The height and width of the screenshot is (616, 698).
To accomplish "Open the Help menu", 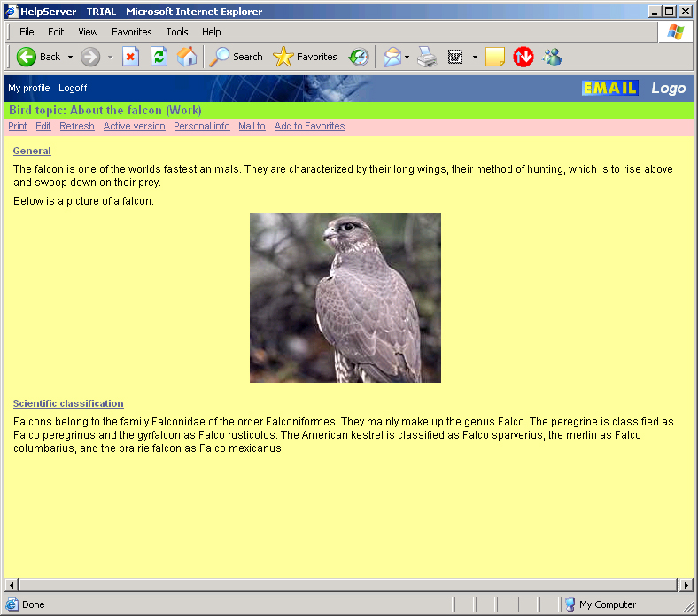I will 212,32.
